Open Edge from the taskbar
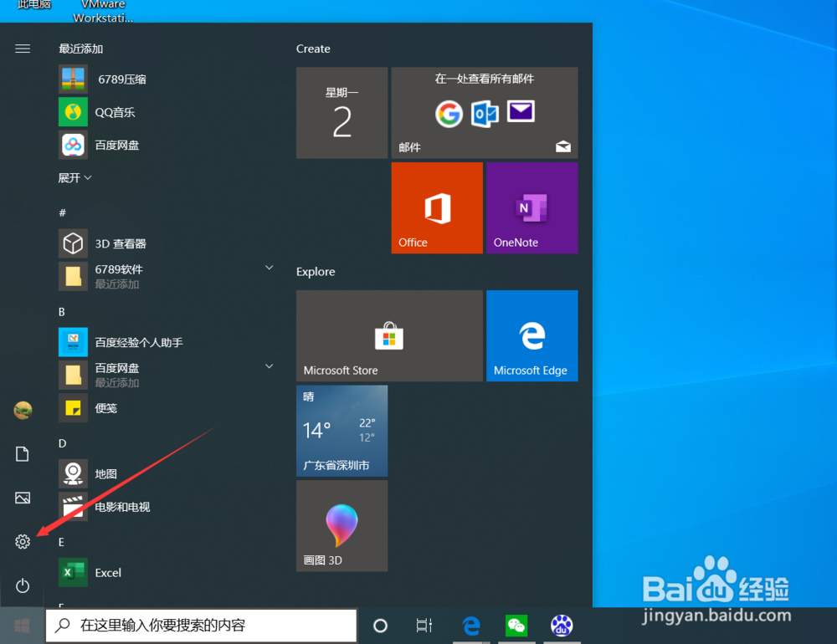Viewport: 837px width, 644px height. (x=470, y=626)
